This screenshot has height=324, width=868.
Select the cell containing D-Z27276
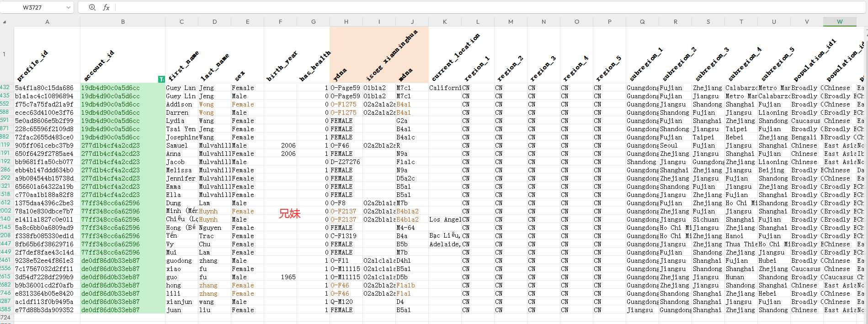tap(346, 162)
